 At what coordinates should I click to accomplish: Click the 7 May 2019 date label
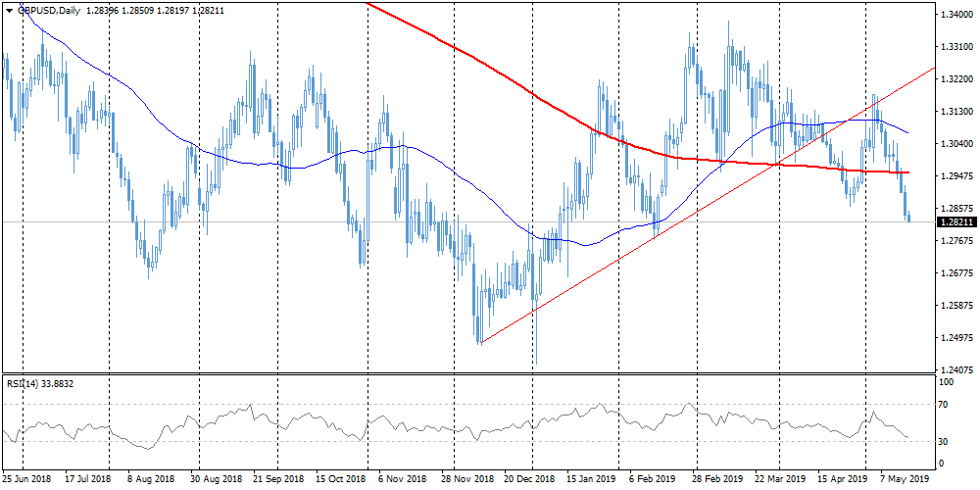coord(905,478)
